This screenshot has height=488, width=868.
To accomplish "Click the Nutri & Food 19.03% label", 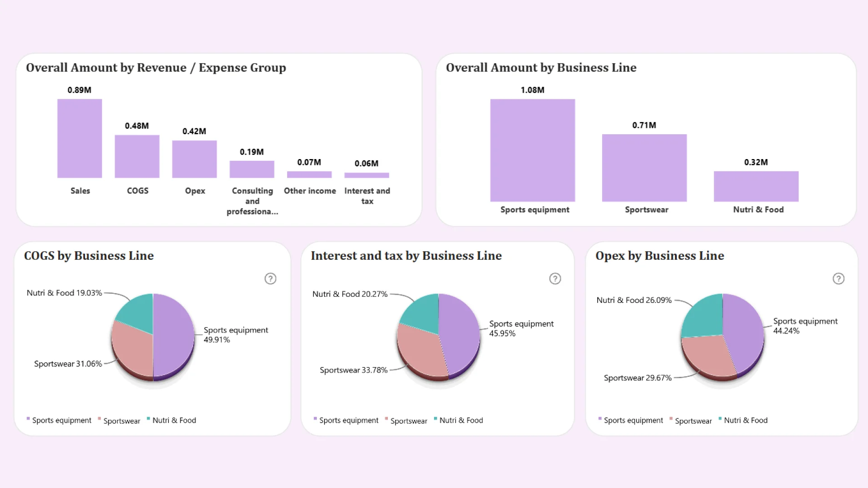I will click(x=64, y=293).
